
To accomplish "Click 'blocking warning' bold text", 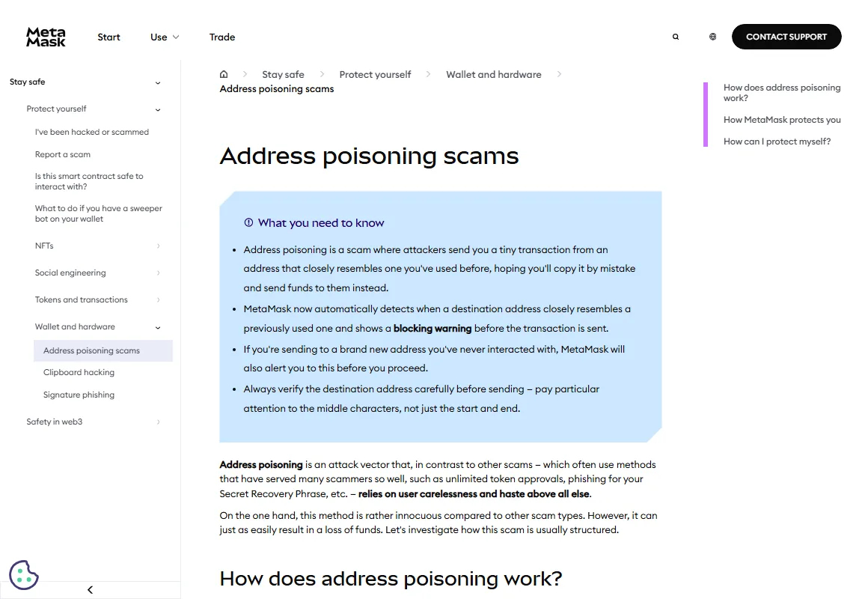I will click(x=433, y=328).
